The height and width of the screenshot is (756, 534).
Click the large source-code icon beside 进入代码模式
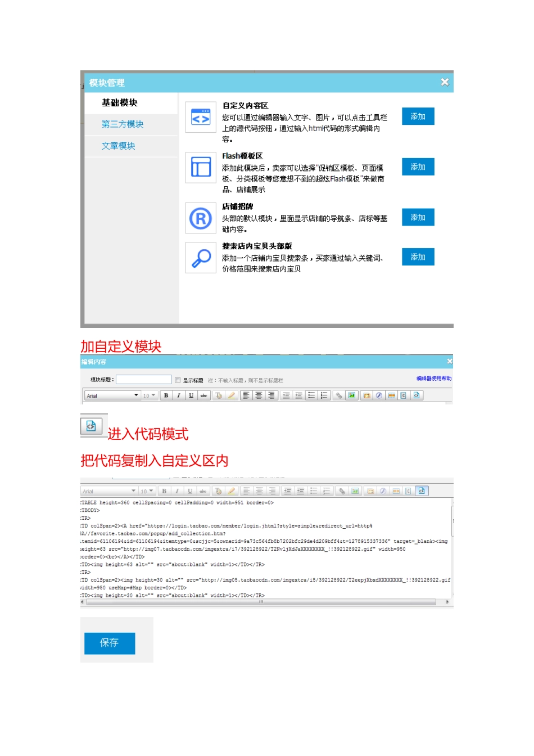pyautogui.click(x=91, y=426)
